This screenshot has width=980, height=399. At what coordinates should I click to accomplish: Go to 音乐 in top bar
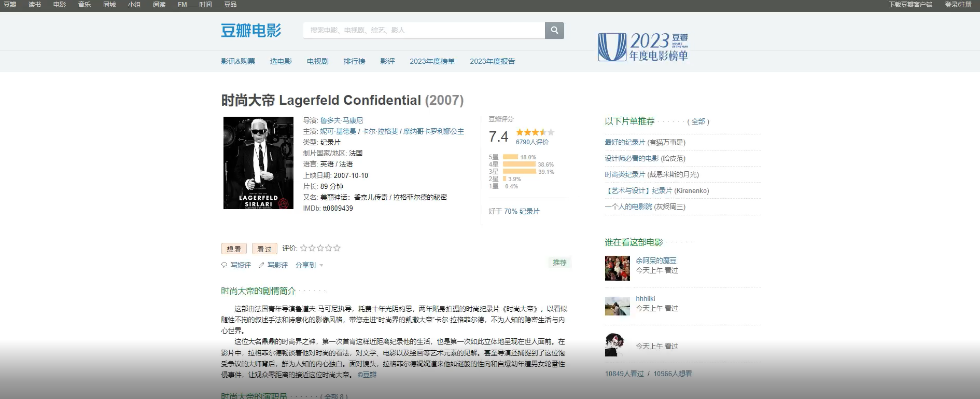(85, 5)
